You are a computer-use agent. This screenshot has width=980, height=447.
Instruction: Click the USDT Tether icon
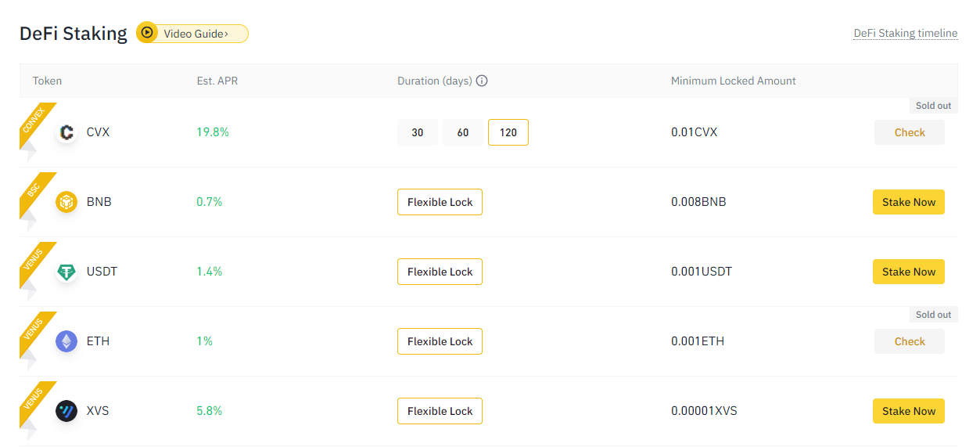(x=66, y=272)
